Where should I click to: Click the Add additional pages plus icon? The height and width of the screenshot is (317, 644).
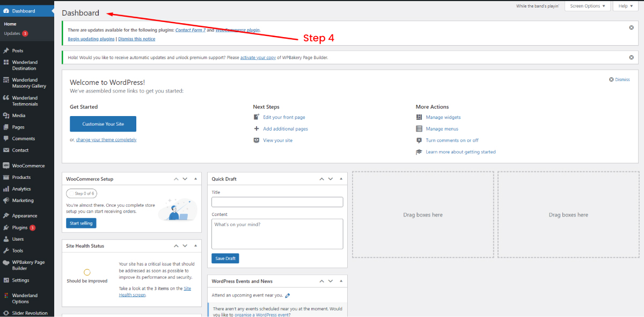tap(257, 129)
